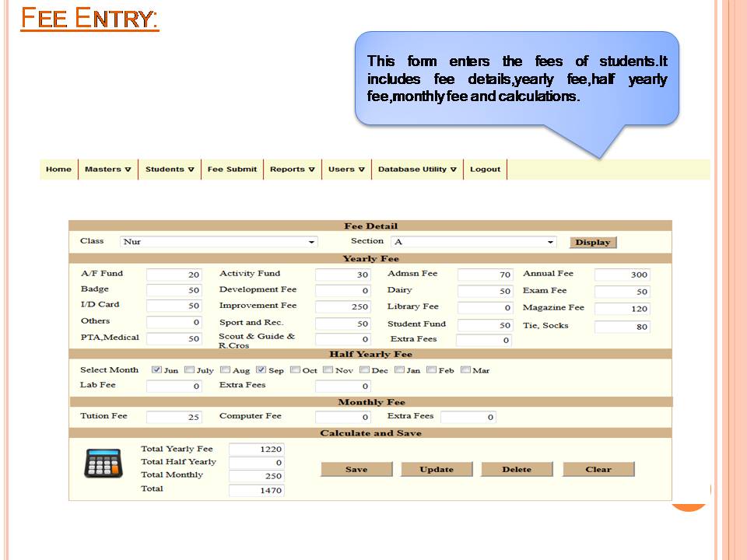Select the Admsn Fee input field
The image size is (747, 560).
pyautogui.click(x=485, y=275)
